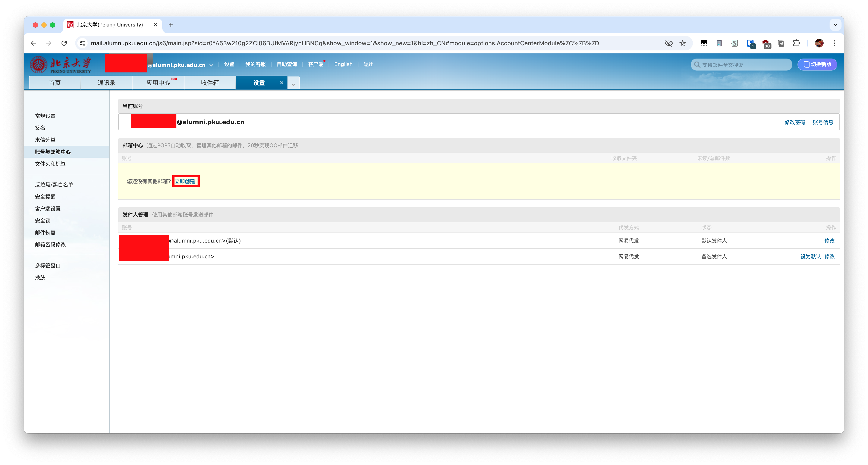Open Chrome three-dot menu
The image size is (868, 465).
(x=834, y=43)
